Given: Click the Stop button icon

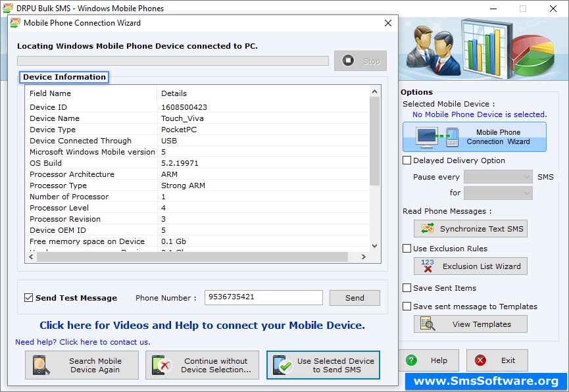Looking at the screenshot, I should click(348, 61).
